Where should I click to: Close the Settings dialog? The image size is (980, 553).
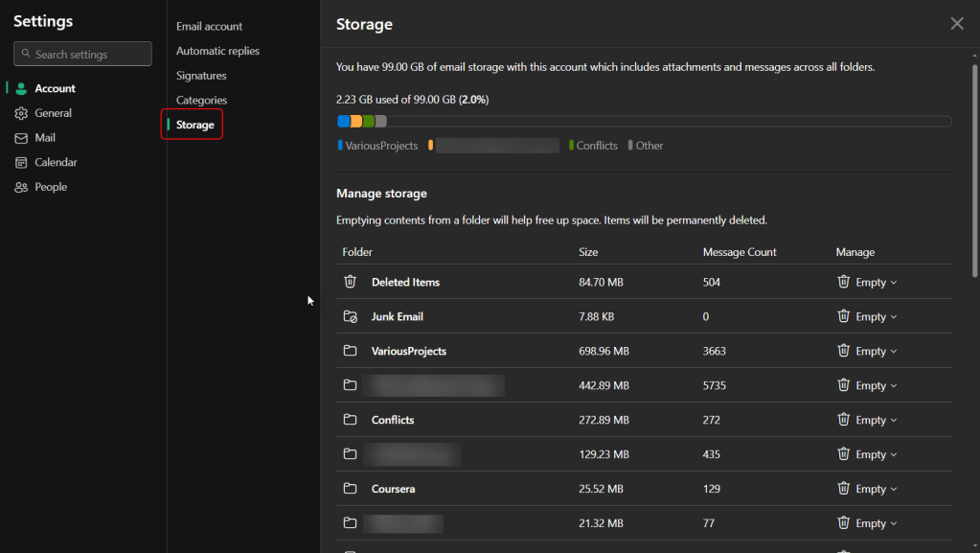(956, 24)
